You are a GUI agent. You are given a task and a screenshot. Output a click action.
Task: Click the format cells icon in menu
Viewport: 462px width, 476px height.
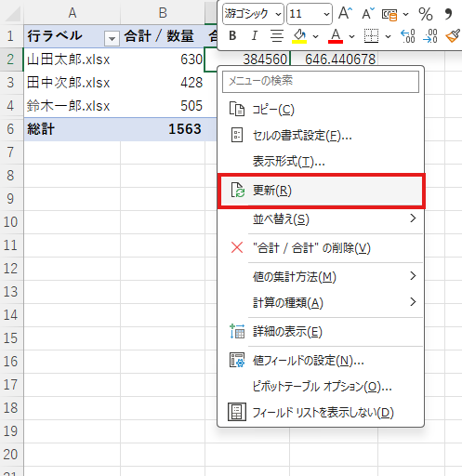pyautogui.click(x=237, y=135)
